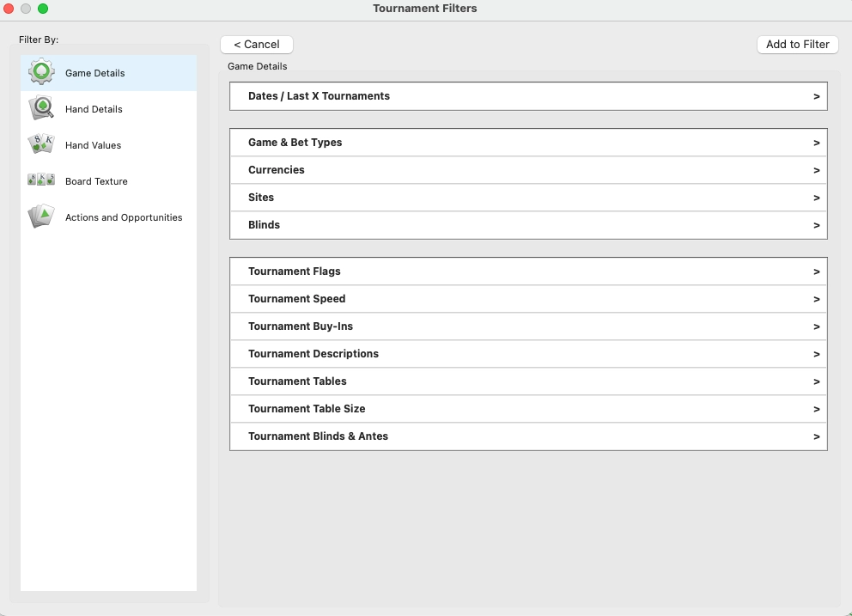Expand the Blinds row arrow

pos(816,226)
